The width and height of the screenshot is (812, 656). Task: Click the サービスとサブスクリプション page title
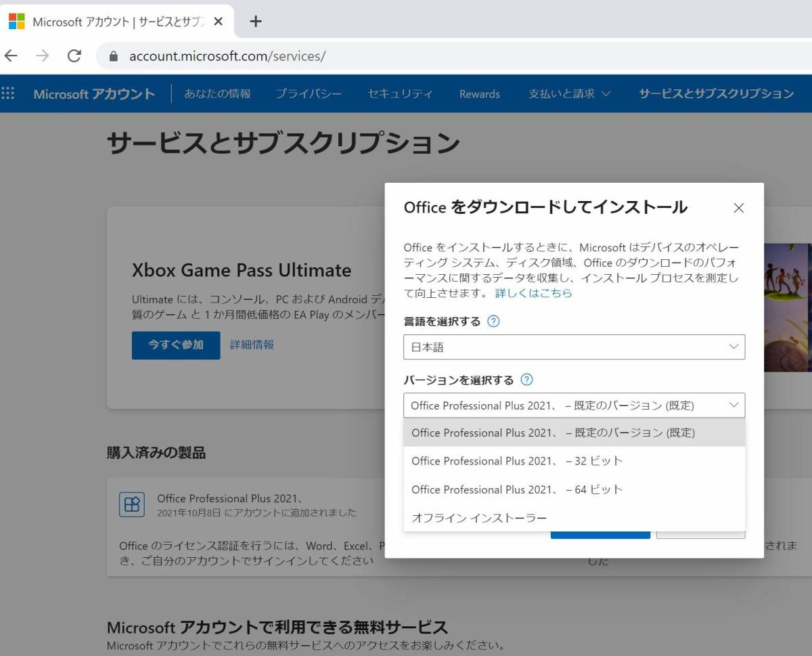tap(284, 143)
